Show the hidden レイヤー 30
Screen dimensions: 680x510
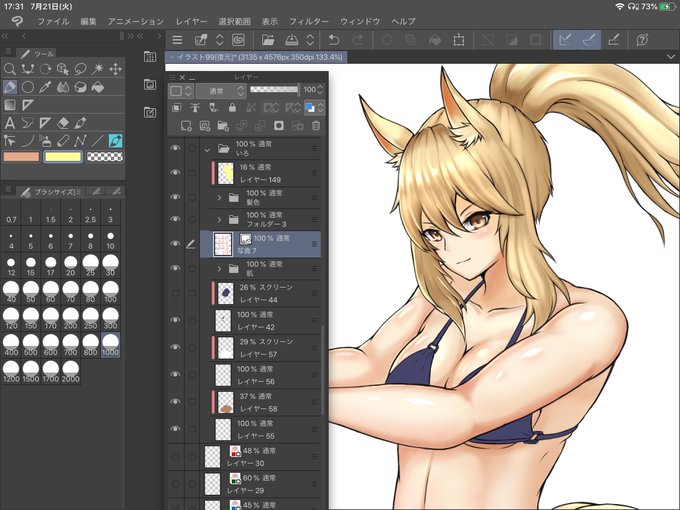pos(175,457)
